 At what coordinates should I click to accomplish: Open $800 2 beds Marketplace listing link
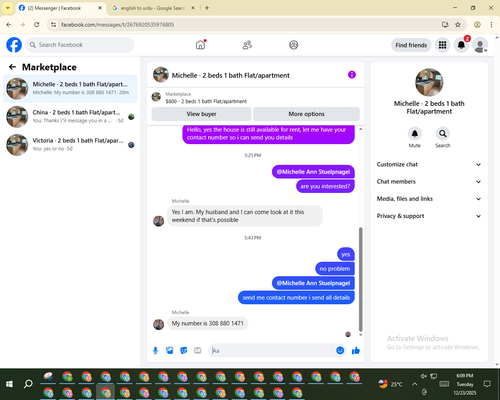[x=206, y=101]
